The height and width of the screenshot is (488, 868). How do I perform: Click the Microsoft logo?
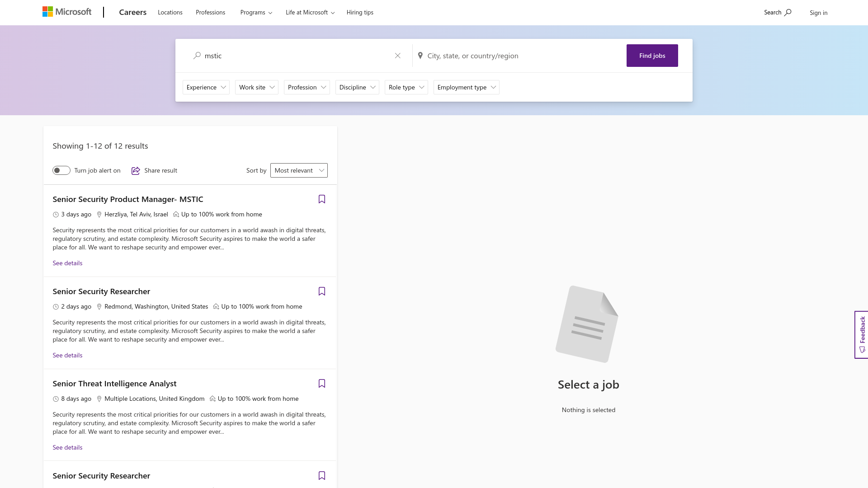point(67,12)
